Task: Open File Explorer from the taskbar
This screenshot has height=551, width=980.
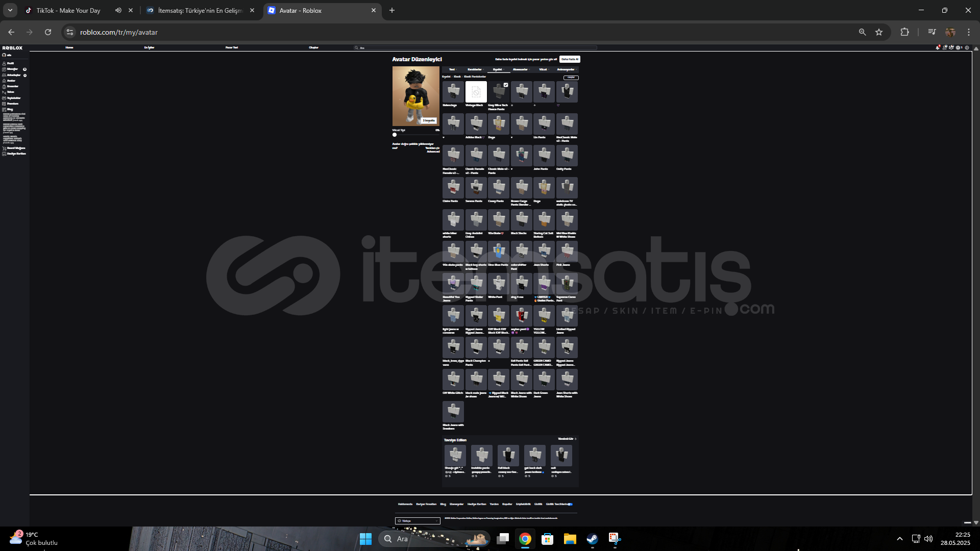Action: click(x=570, y=539)
